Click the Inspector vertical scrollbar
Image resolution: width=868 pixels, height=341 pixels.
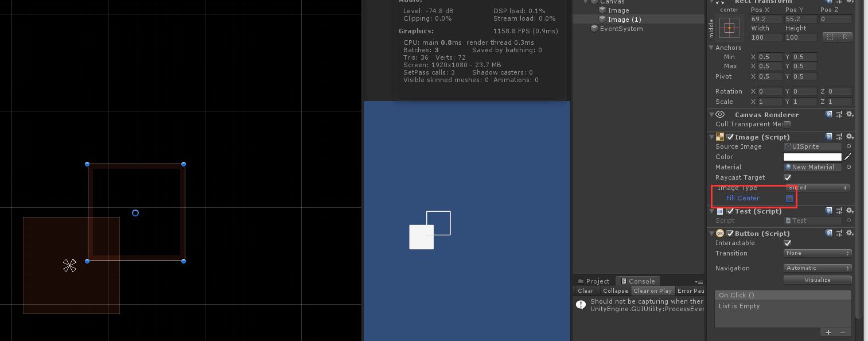tap(859, 161)
